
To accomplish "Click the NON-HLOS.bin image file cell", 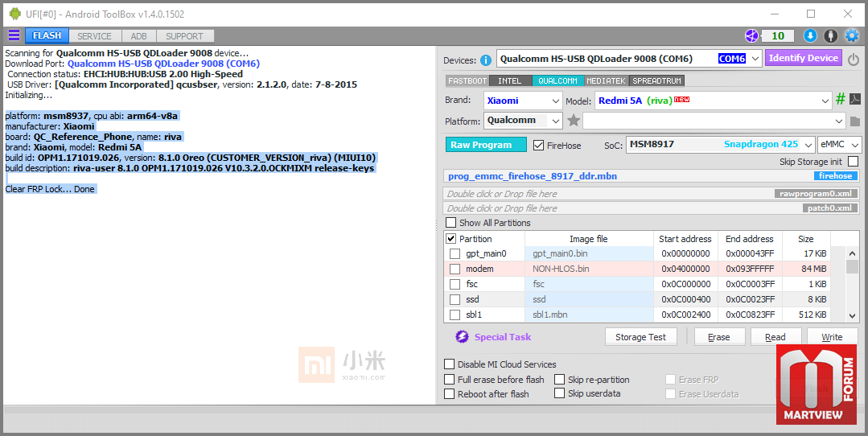I will point(589,269).
